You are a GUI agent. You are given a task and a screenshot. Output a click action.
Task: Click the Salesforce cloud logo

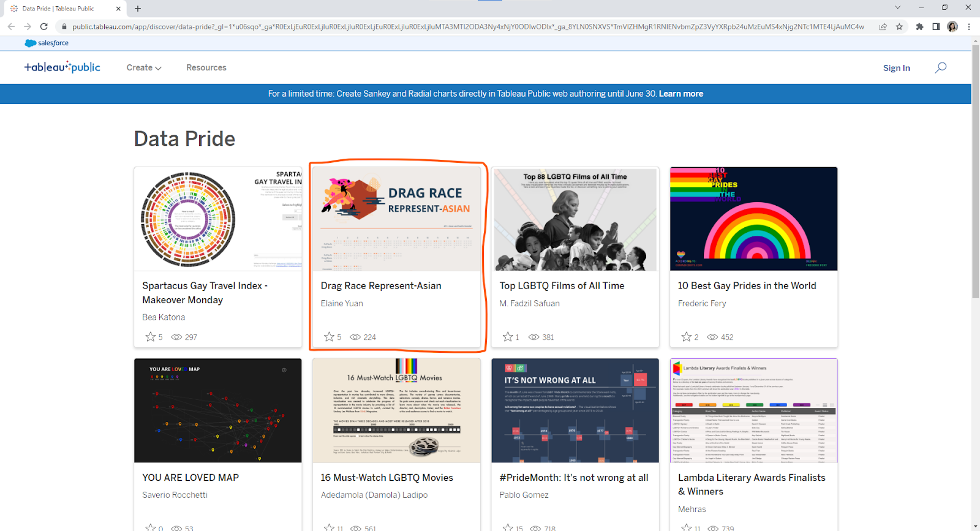tap(47, 43)
